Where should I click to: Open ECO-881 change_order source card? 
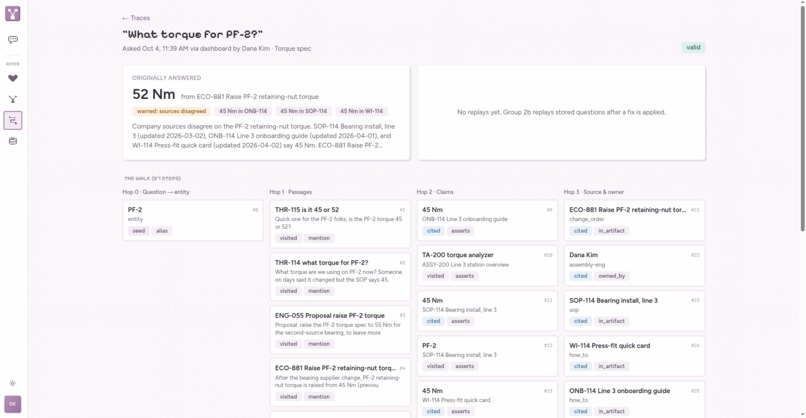tap(634, 220)
